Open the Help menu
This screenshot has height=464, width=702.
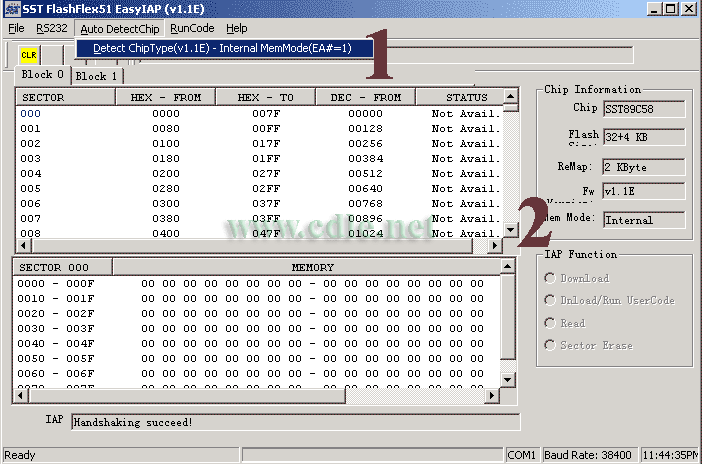click(236, 28)
